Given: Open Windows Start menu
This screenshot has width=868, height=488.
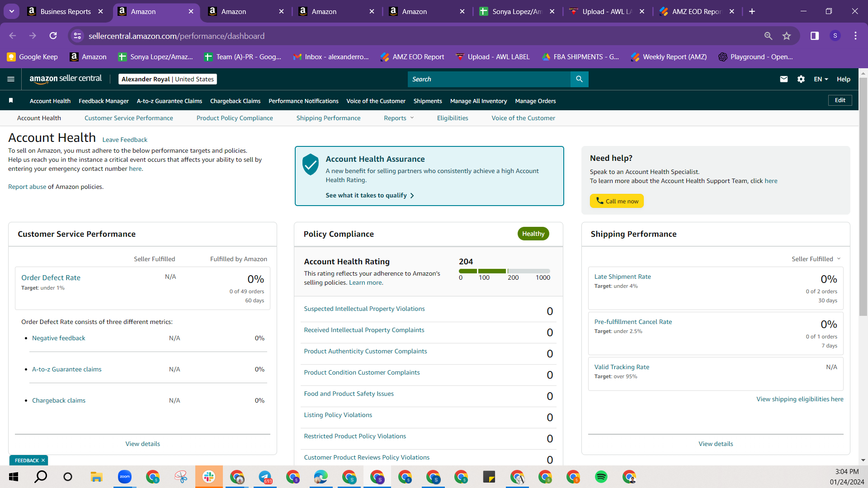Looking at the screenshot, I should [14, 477].
